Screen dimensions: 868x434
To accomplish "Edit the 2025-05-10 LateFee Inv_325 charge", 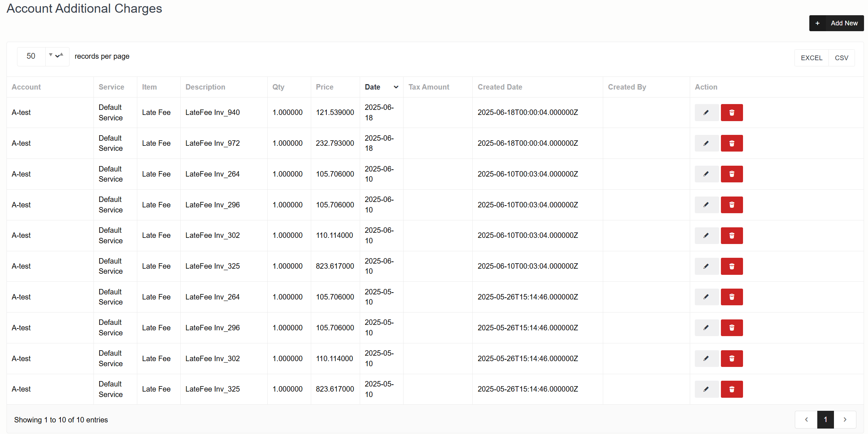I will pos(706,389).
